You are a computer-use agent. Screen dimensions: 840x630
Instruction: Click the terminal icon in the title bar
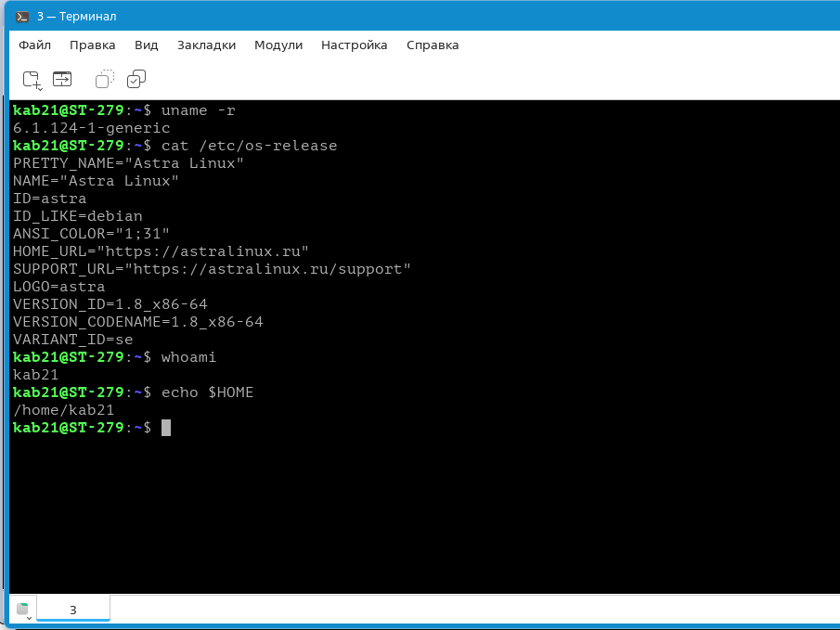(x=21, y=17)
